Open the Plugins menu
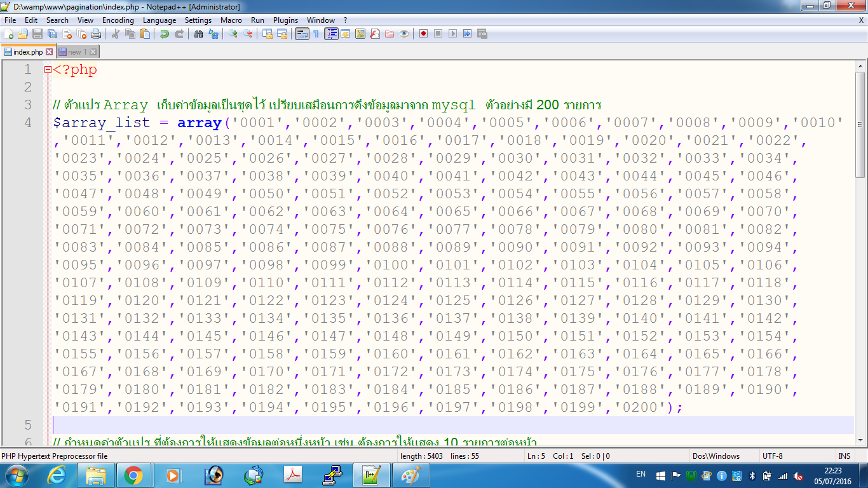This screenshot has height=488, width=868. tap(285, 20)
